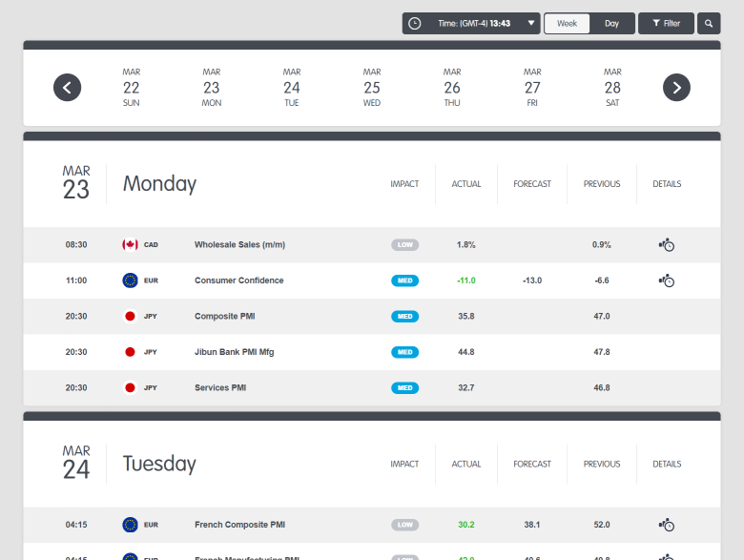Go to previous week arrow
The width and height of the screenshot is (744, 560).
68,88
